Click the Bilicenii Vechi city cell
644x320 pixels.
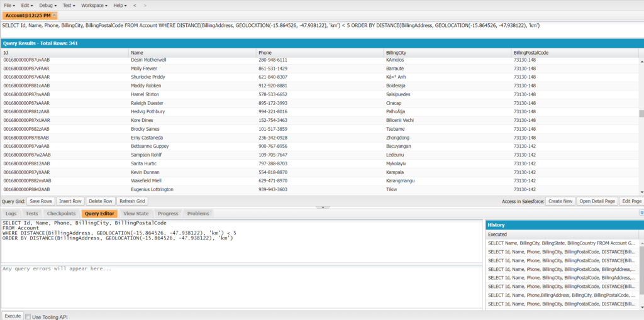click(x=447, y=120)
